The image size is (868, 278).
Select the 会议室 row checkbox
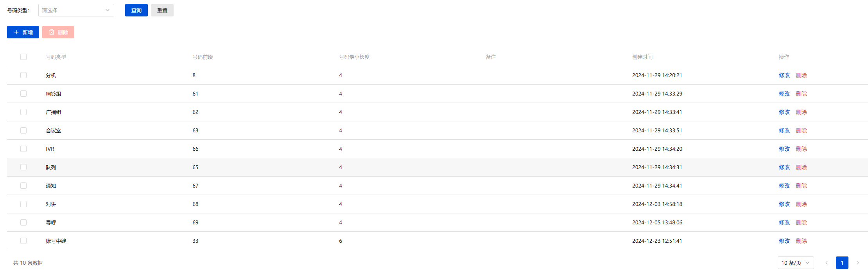pos(23,130)
